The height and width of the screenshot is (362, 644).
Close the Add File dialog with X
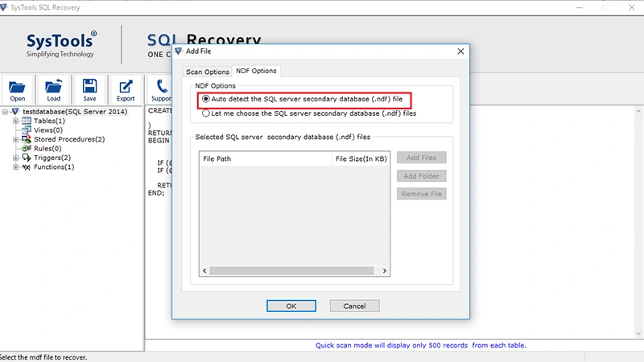tap(460, 51)
